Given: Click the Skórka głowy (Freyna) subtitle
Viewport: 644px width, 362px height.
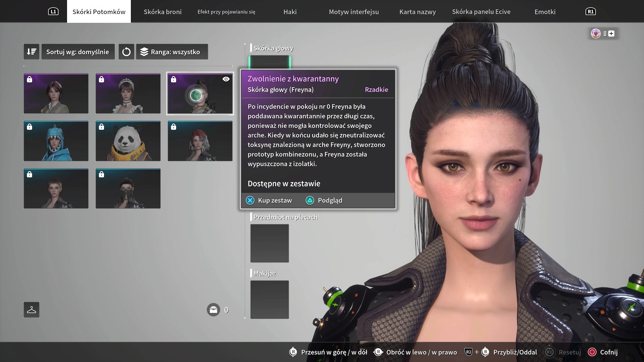Looking at the screenshot, I should tap(280, 89).
